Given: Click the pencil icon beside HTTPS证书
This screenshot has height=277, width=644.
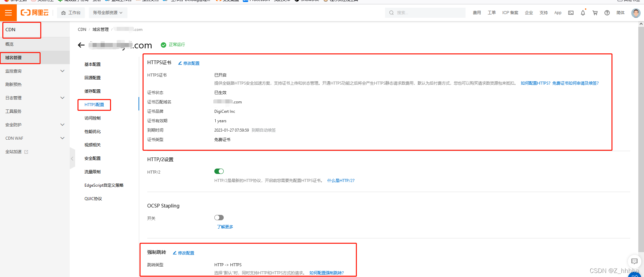Looking at the screenshot, I should coord(180,63).
